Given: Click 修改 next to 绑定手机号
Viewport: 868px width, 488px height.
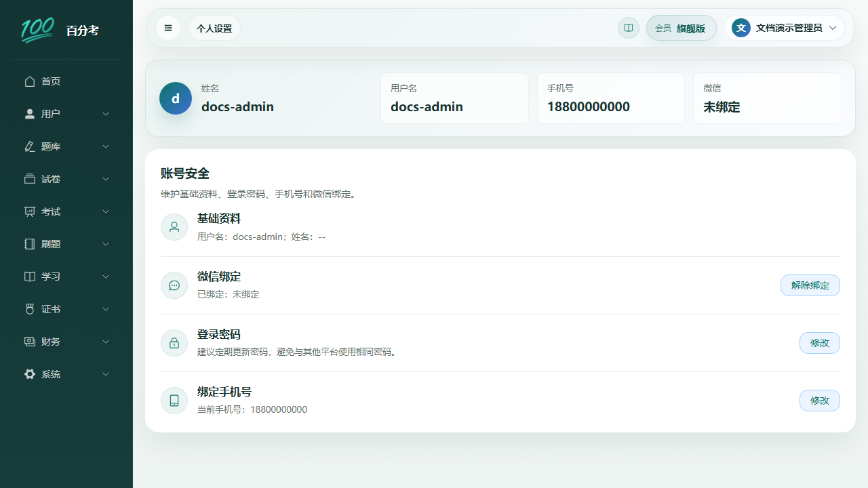Looking at the screenshot, I should coord(820,401).
